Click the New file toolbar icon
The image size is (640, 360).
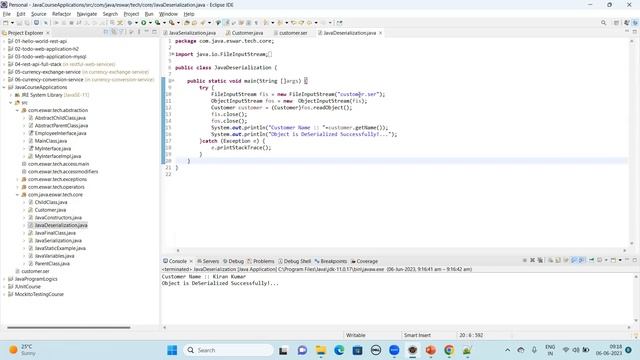(x=6, y=23)
